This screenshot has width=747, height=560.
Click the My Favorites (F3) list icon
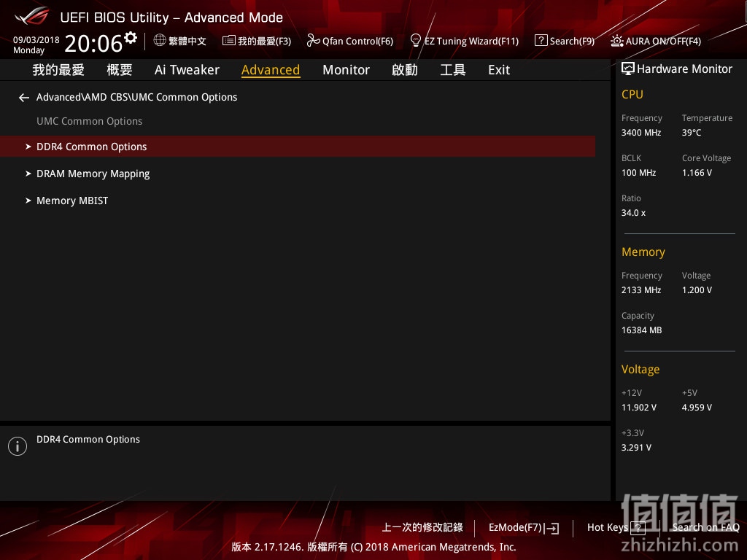228,41
